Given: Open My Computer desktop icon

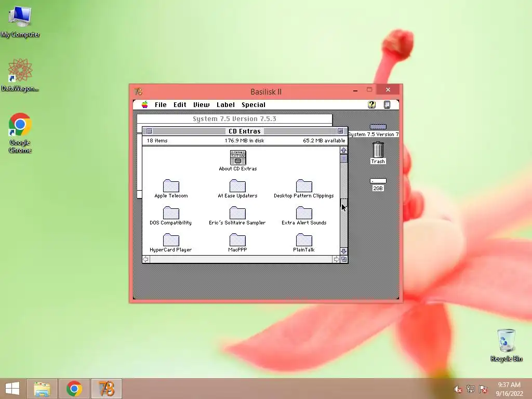Looking at the screenshot, I should 20,21.
